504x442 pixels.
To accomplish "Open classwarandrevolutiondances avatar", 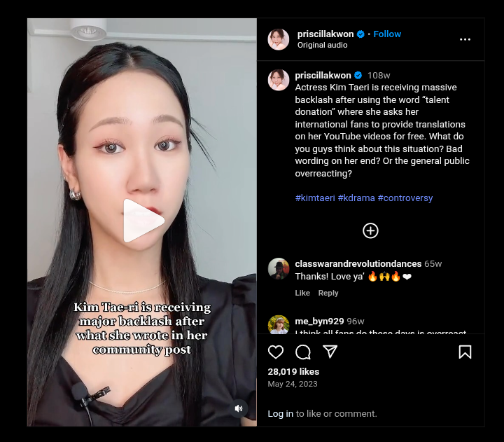I will [279, 268].
